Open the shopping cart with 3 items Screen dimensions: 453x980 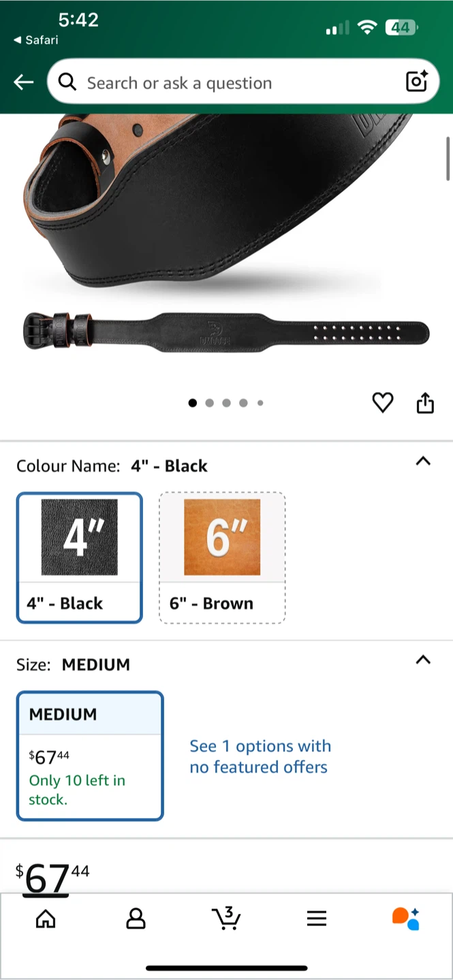(x=226, y=918)
